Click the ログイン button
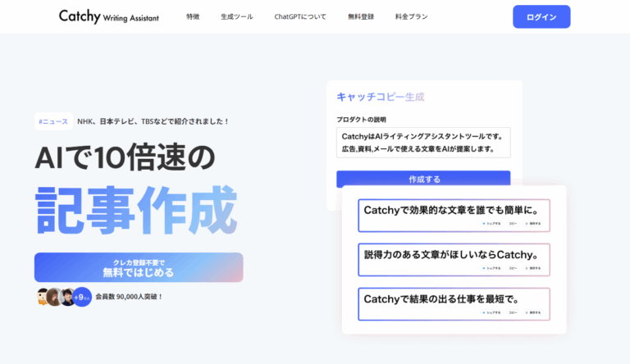The height and width of the screenshot is (364, 630). (541, 17)
